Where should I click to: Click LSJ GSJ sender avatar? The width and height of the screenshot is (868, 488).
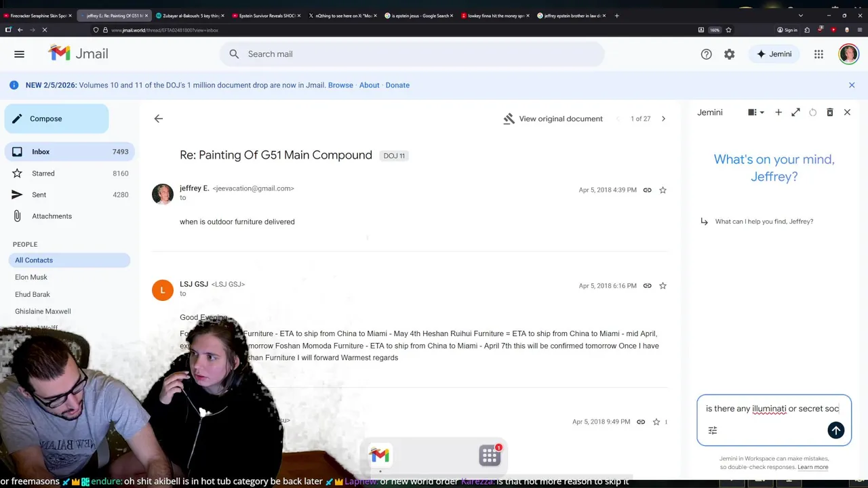[163, 289]
